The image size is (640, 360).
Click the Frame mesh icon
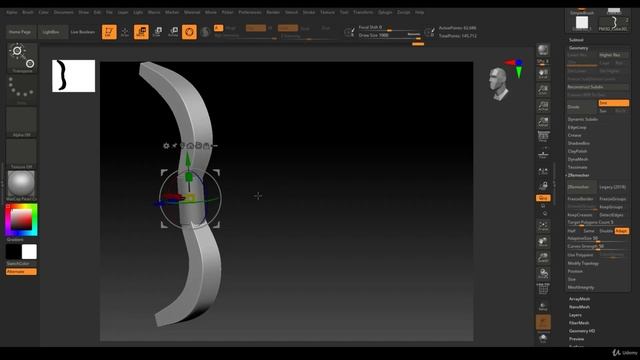click(x=543, y=226)
